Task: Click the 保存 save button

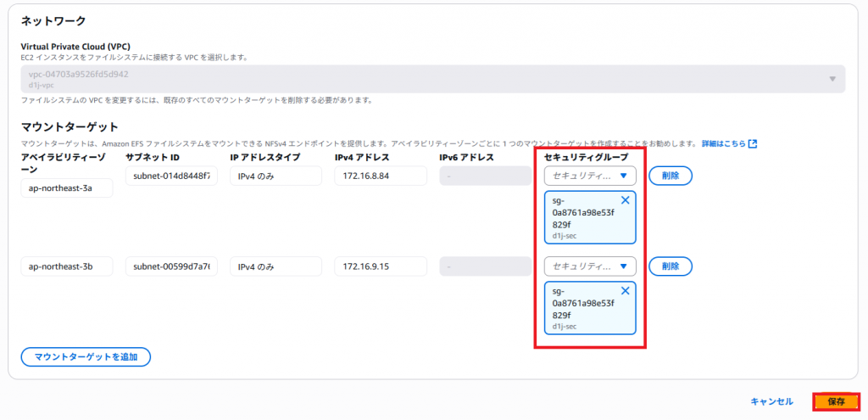Action: click(x=835, y=401)
